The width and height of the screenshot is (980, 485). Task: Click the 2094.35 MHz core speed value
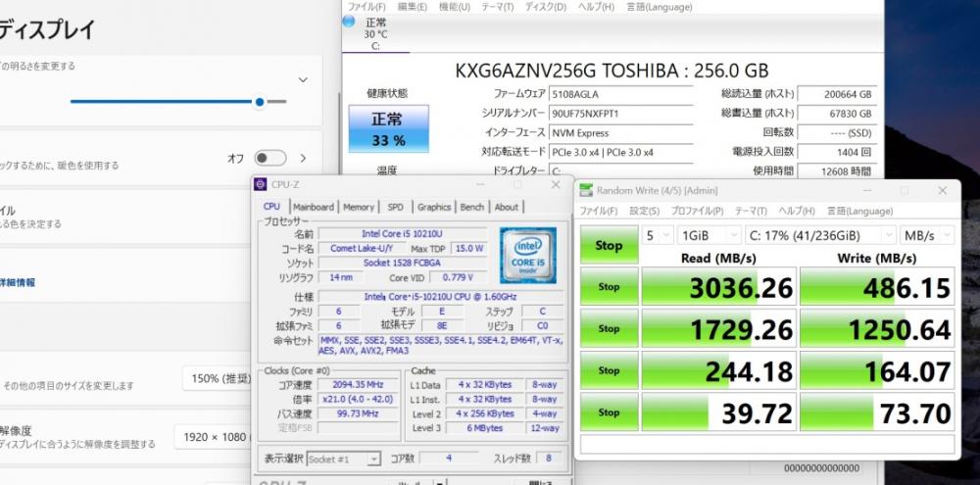pyautogui.click(x=358, y=384)
